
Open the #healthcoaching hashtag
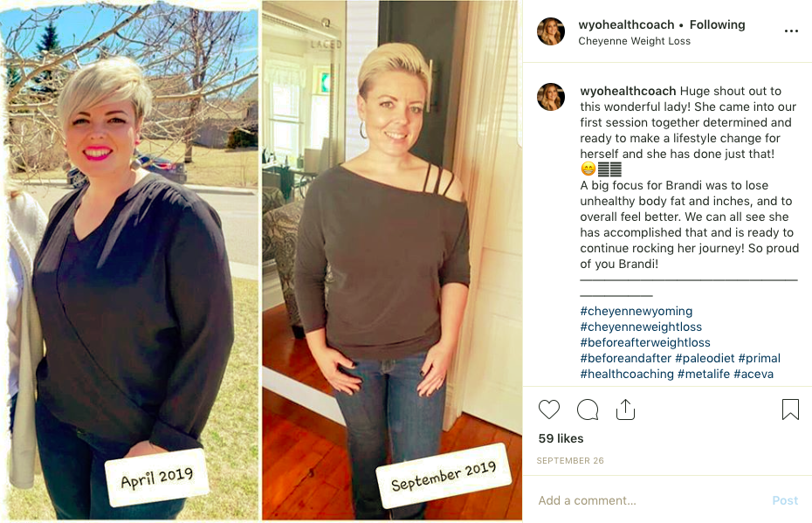(x=627, y=374)
